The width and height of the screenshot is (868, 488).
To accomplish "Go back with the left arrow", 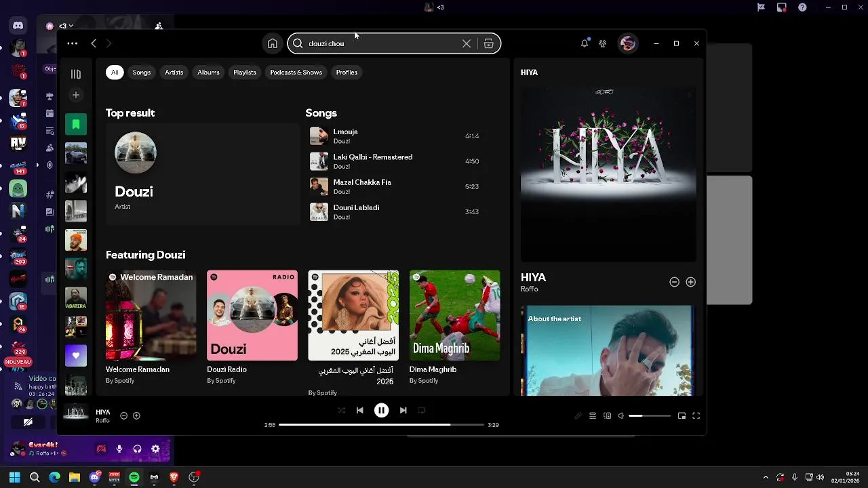I will 94,43.
